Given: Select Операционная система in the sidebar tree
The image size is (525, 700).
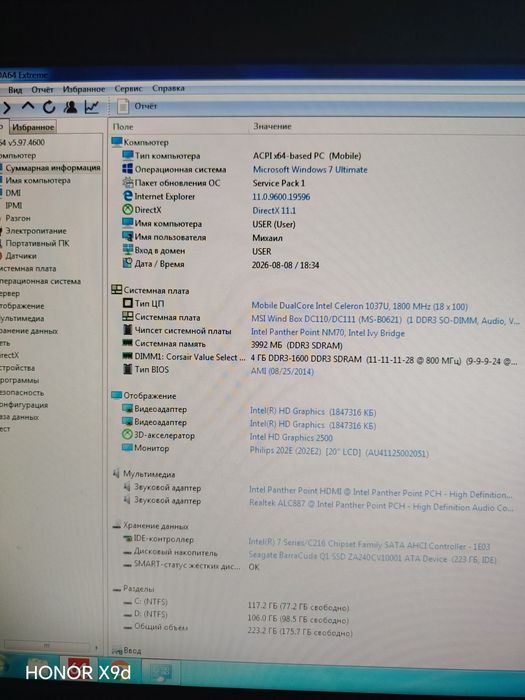Looking at the screenshot, I should (x=40, y=281).
